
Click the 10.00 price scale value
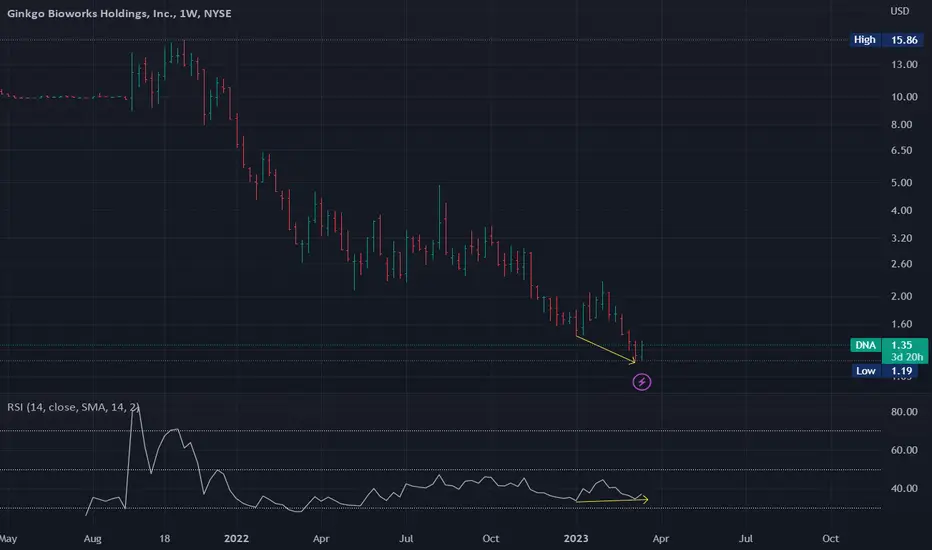(903, 96)
